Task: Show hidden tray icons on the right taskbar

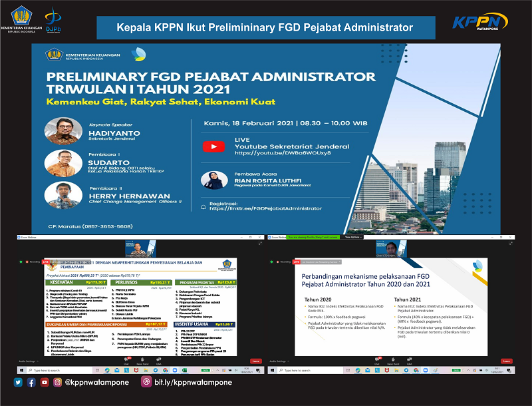Action: 468,370
